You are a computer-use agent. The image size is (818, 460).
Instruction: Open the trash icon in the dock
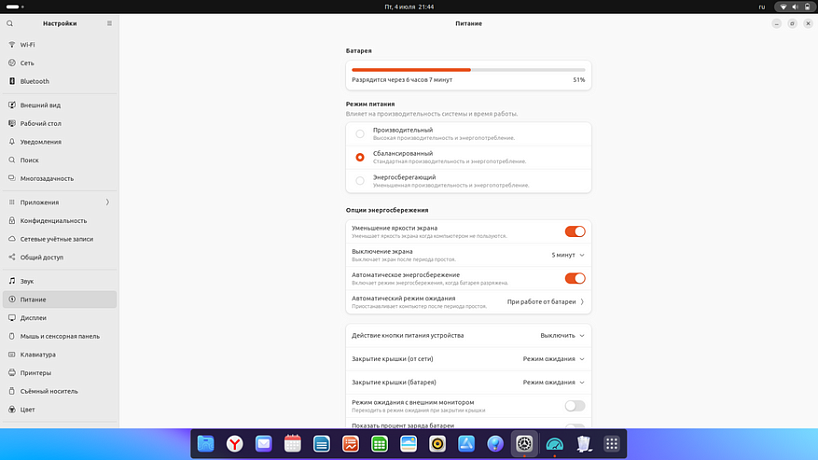pos(583,443)
